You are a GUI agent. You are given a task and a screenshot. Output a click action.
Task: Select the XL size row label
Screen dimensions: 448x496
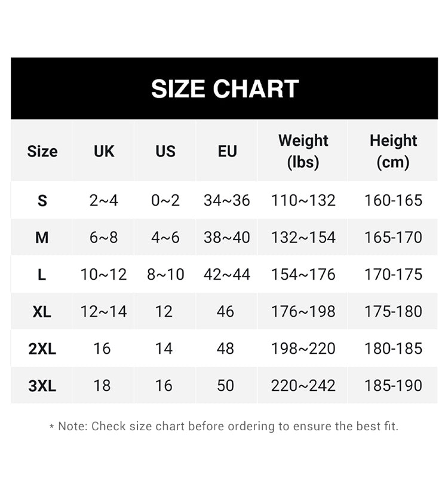(42, 311)
